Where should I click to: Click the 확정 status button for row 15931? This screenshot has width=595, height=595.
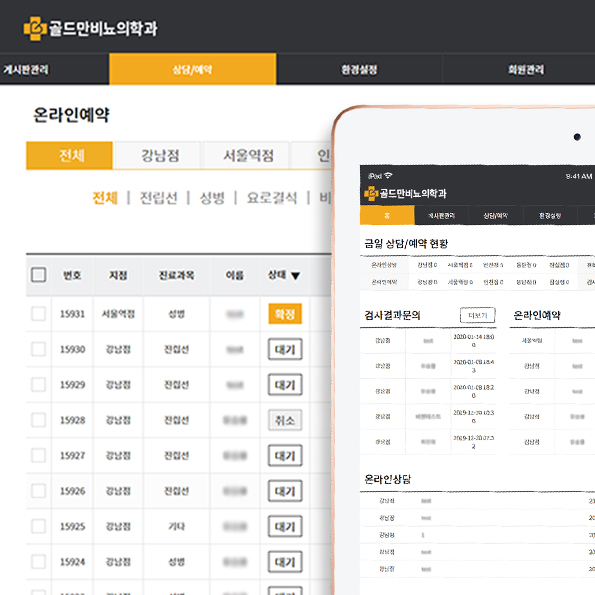pos(285,314)
